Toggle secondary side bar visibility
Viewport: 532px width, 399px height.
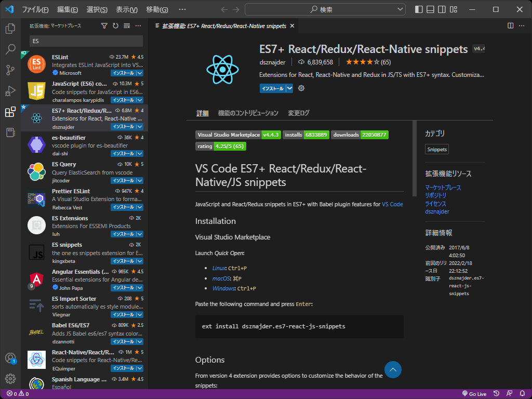click(x=442, y=9)
